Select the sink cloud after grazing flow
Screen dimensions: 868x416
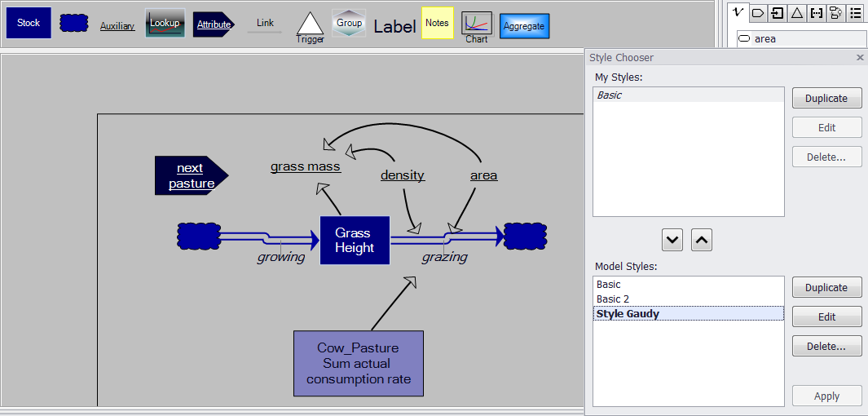pos(526,237)
